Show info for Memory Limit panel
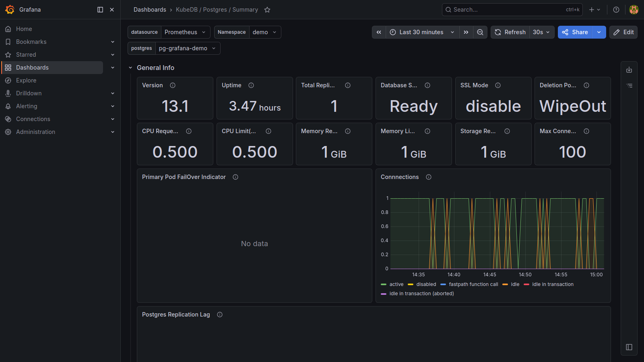 pos(427,131)
